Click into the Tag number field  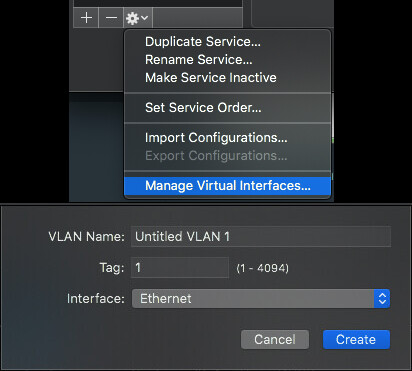pos(180,267)
